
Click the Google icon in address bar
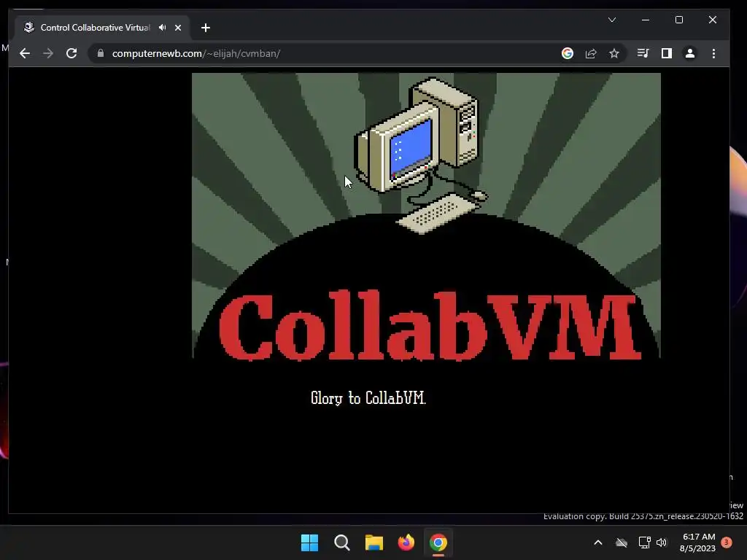click(x=567, y=53)
